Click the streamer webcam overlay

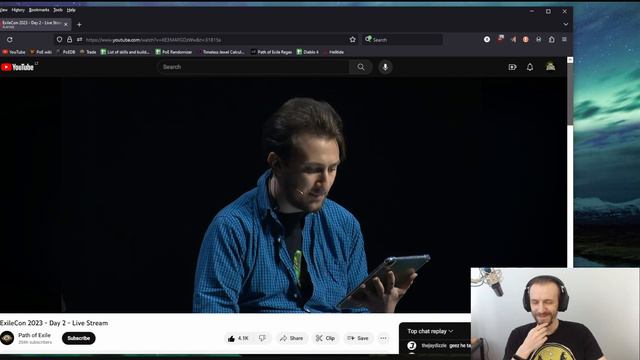tap(555, 313)
